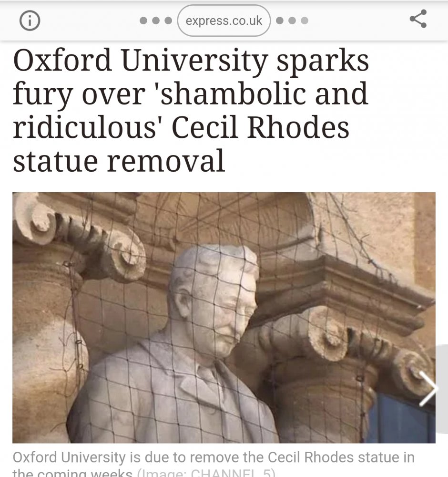Click 'Cecil Rhodes' in the headline
Viewport: 448px width, 477px height.
click(x=261, y=127)
